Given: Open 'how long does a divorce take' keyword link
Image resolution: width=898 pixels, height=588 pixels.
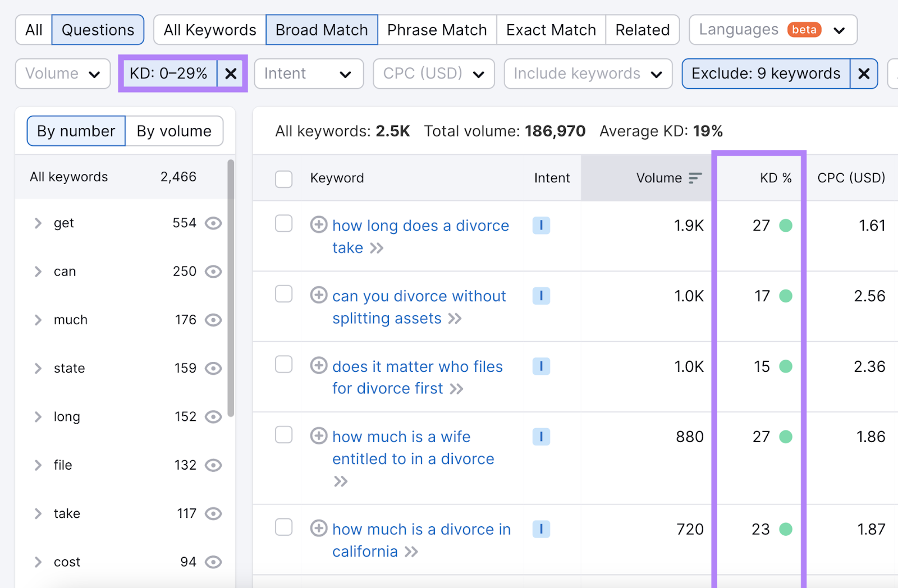Looking at the screenshot, I should [x=420, y=236].
